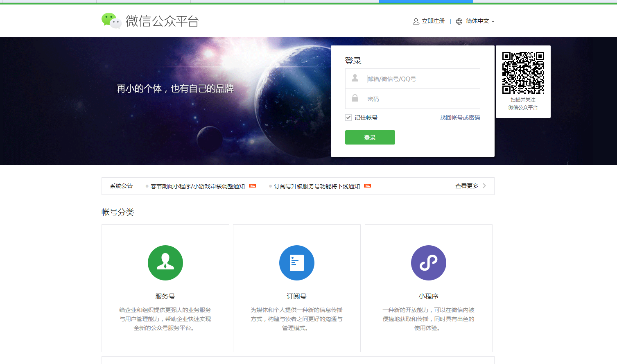Click the person icon in the account field
This screenshot has width=617, height=364.
355,78
